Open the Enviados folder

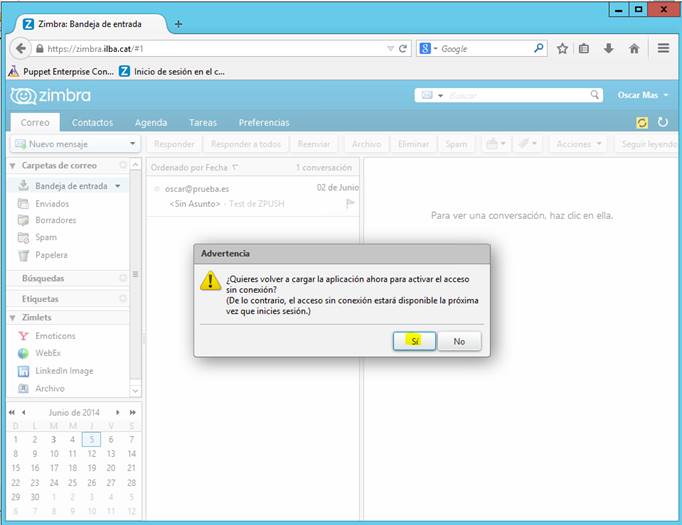coord(52,204)
